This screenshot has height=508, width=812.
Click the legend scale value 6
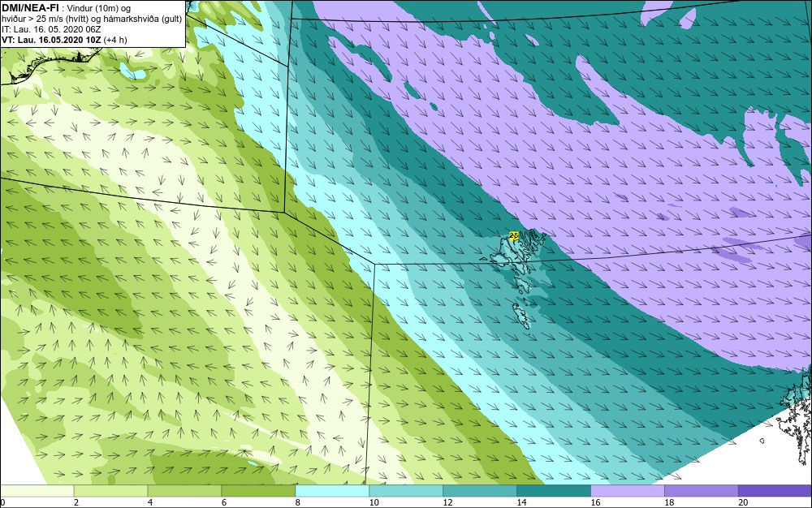[224, 502]
